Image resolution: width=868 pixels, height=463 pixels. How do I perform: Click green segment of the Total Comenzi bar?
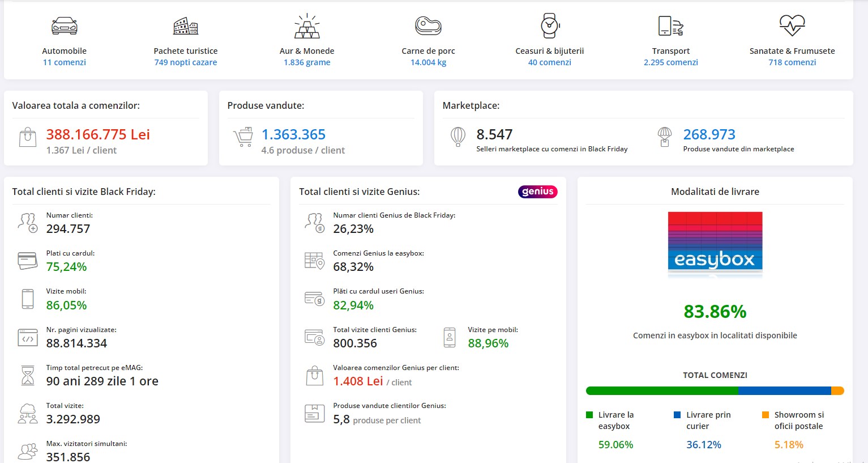point(661,390)
